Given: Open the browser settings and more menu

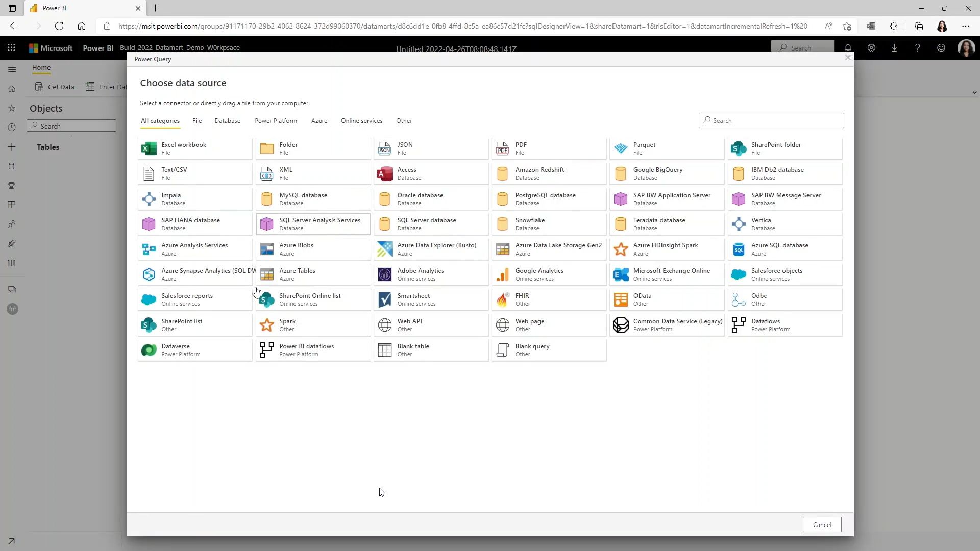Looking at the screenshot, I should pos(965,26).
